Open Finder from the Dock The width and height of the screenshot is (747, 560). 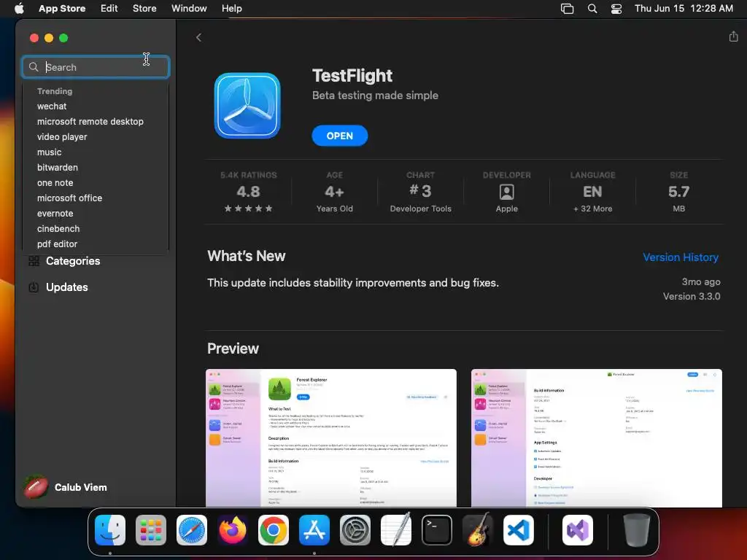(110, 530)
